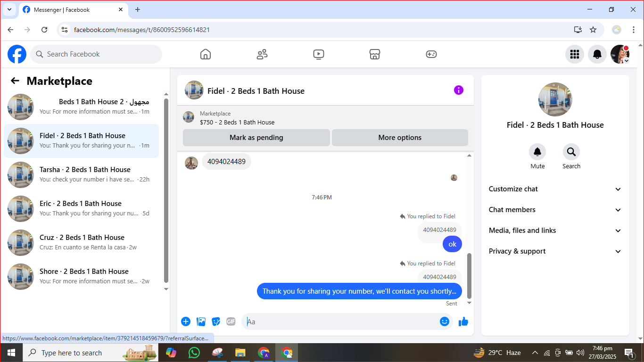644x362 pixels.
Task: Expand Media, files and links section
Action: tap(555, 230)
